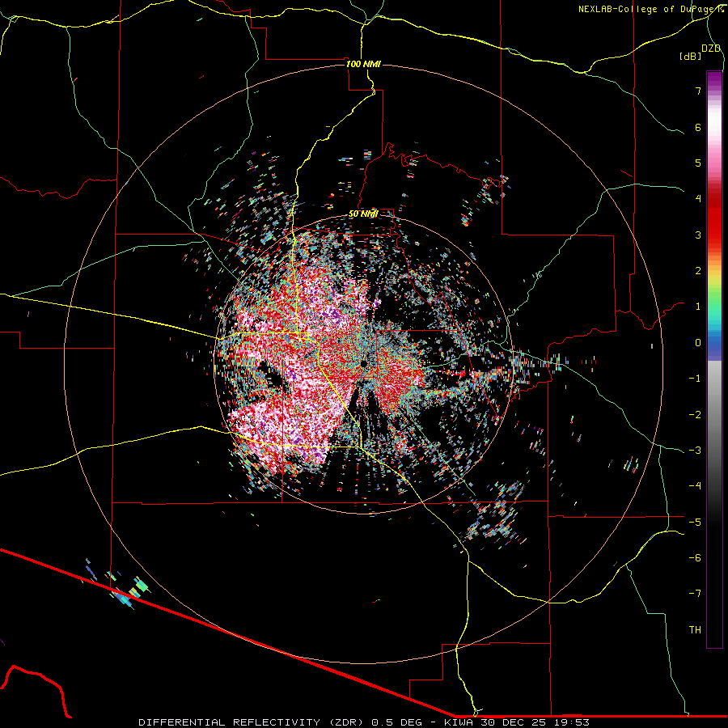Click the KIWA station identifier in caption
728x728 pixels.
[x=459, y=722]
